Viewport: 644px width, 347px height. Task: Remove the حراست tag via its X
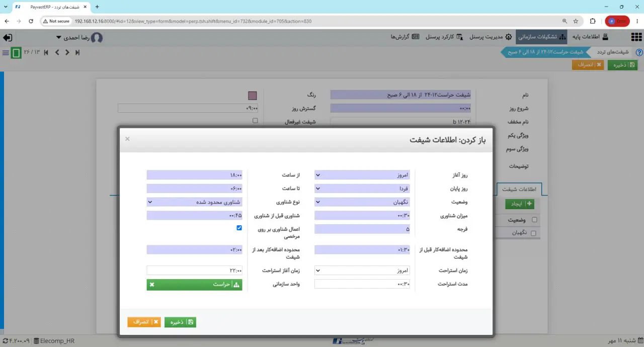point(152,285)
